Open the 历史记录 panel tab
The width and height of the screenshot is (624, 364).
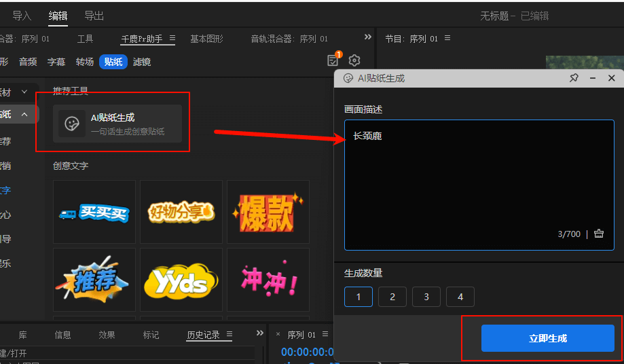click(203, 335)
